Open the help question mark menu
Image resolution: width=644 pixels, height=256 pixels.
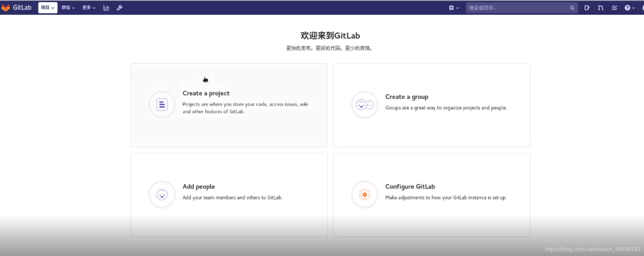pyautogui.click(x=630, y=8)
